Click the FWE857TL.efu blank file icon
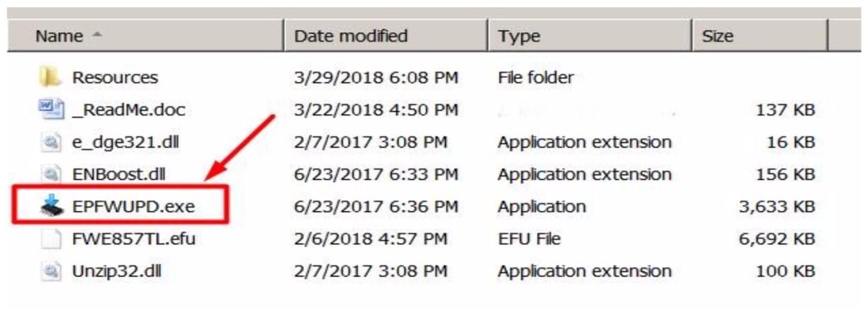 point(51,239)
